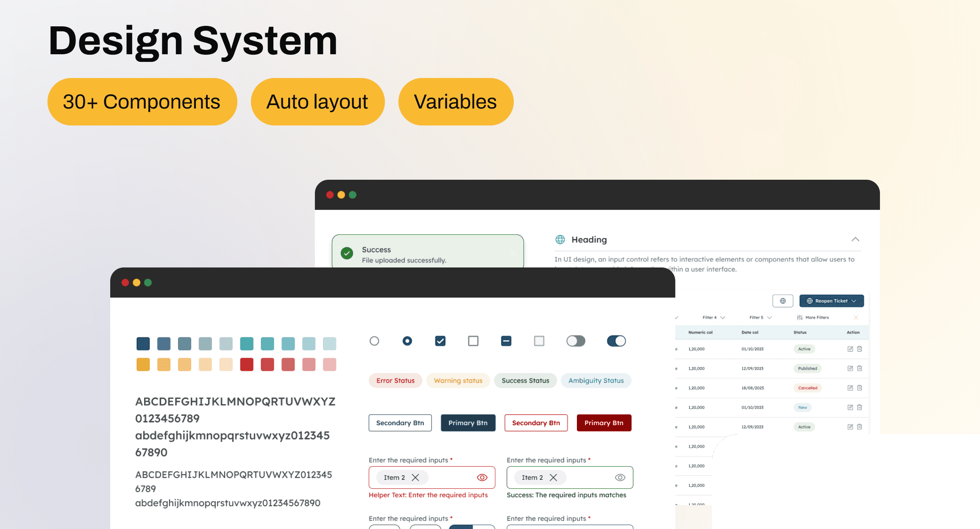Click the 30+ Components pill
Image resolution: width=980 pixels, height=529 pixels.
142,102
